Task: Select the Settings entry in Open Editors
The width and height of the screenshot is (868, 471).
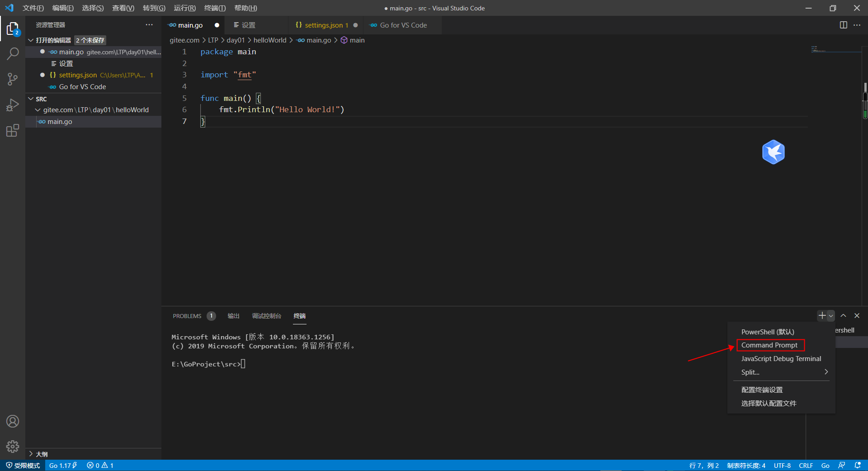Action: [94, 64]
